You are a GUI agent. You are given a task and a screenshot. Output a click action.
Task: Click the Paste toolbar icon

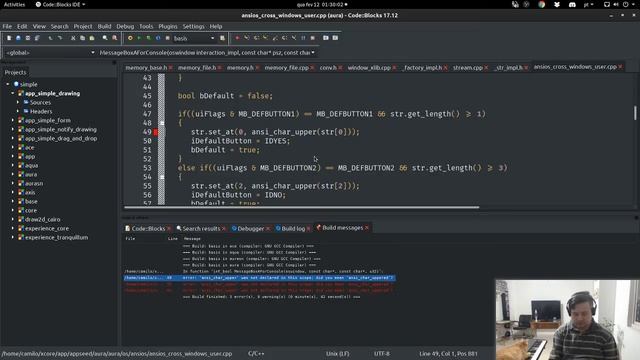coord(92,38)
